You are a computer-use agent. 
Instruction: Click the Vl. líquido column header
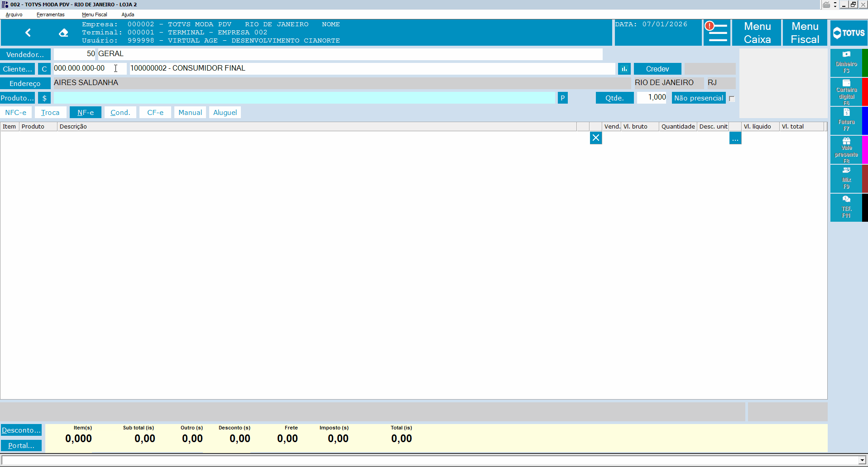coord(761,127)
